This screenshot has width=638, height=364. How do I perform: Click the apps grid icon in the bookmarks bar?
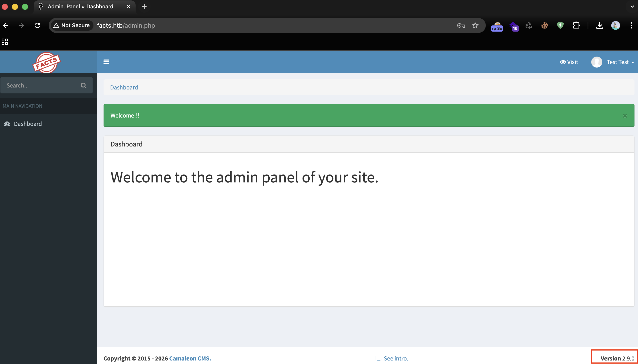pos(5,41)
